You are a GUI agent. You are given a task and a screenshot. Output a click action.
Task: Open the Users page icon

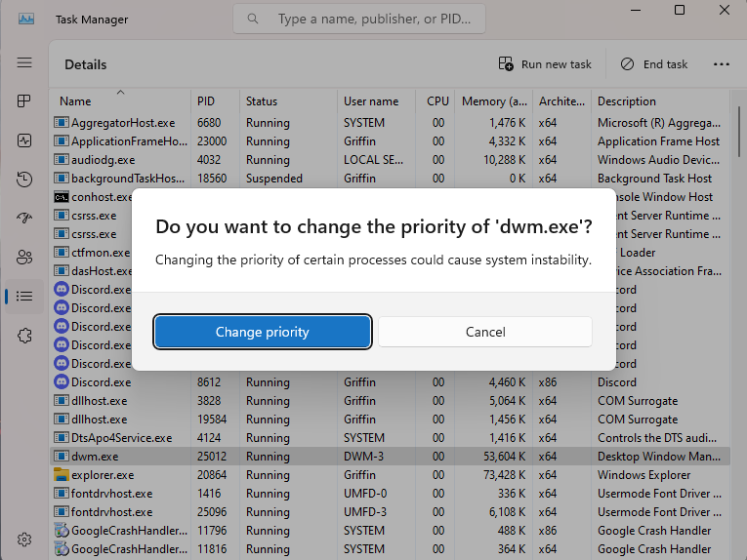click(x=24, y=257)
